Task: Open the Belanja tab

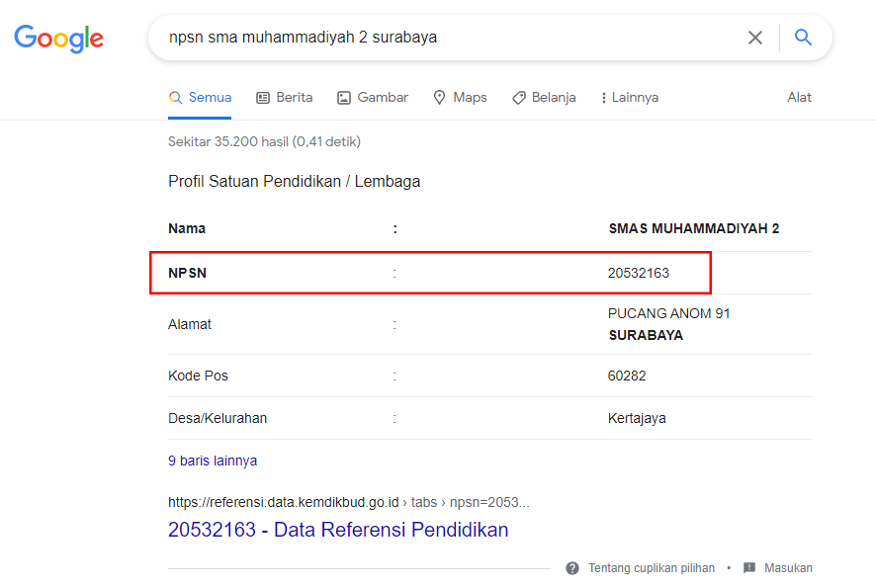Action: coord(544,98)
